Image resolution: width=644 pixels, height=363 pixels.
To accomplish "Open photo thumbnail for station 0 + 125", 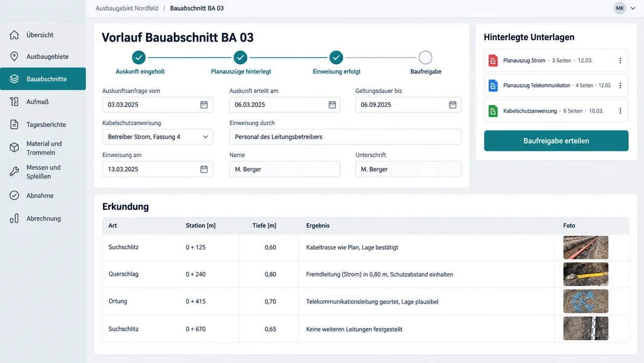I will (x=586, y=247).
